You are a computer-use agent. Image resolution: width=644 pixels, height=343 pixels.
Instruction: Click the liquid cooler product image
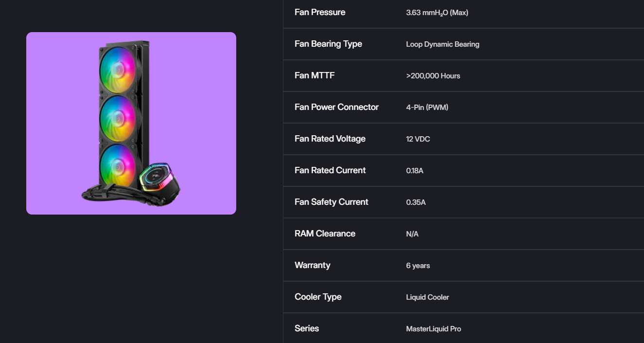[x=131, y=123]
